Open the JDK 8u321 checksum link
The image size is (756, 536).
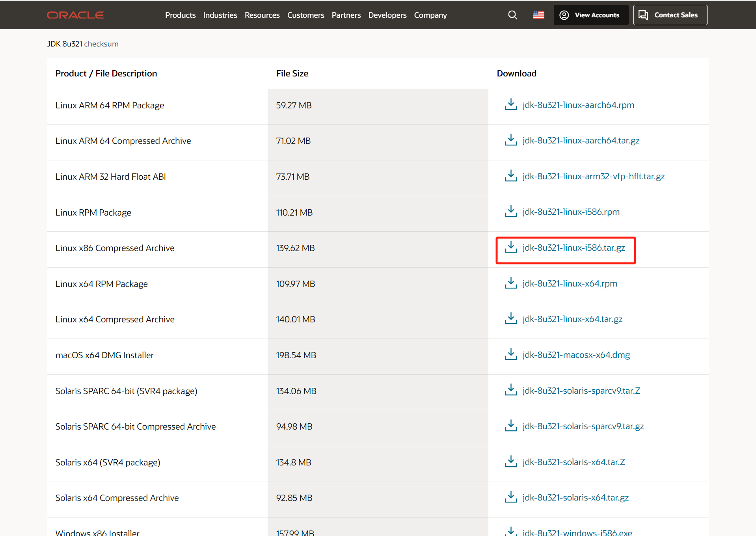[101, 44]
